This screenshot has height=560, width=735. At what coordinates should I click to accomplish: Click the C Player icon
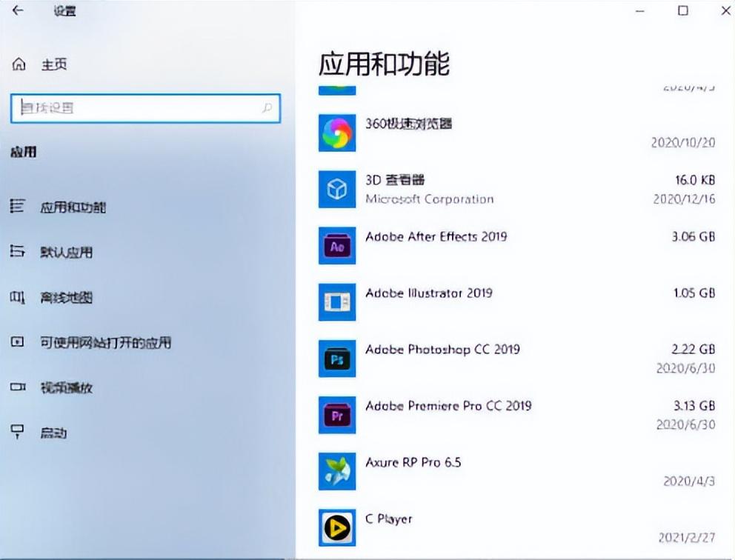pyautogui.click(x=337, y=527)
